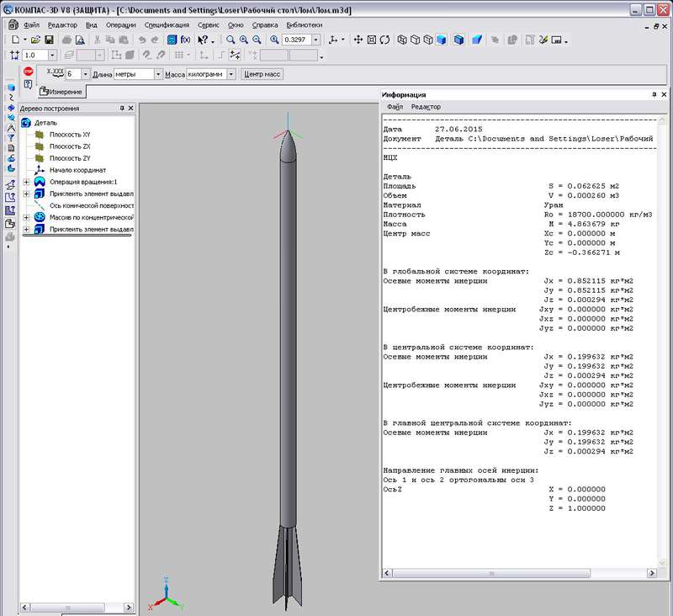Close the Информация window
This screenshot has width=673, height=616.
click(664, 94)
